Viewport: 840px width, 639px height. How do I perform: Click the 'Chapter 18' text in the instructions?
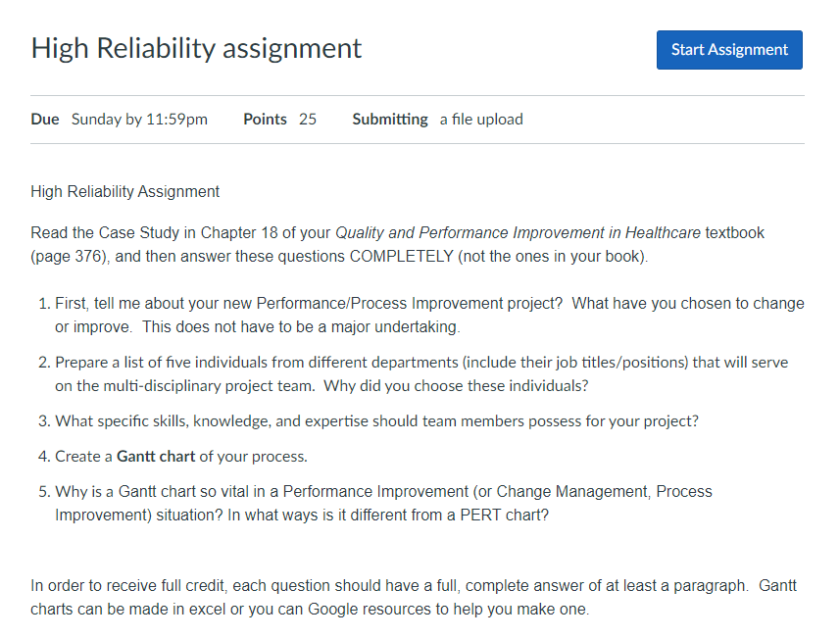[225, 232]
